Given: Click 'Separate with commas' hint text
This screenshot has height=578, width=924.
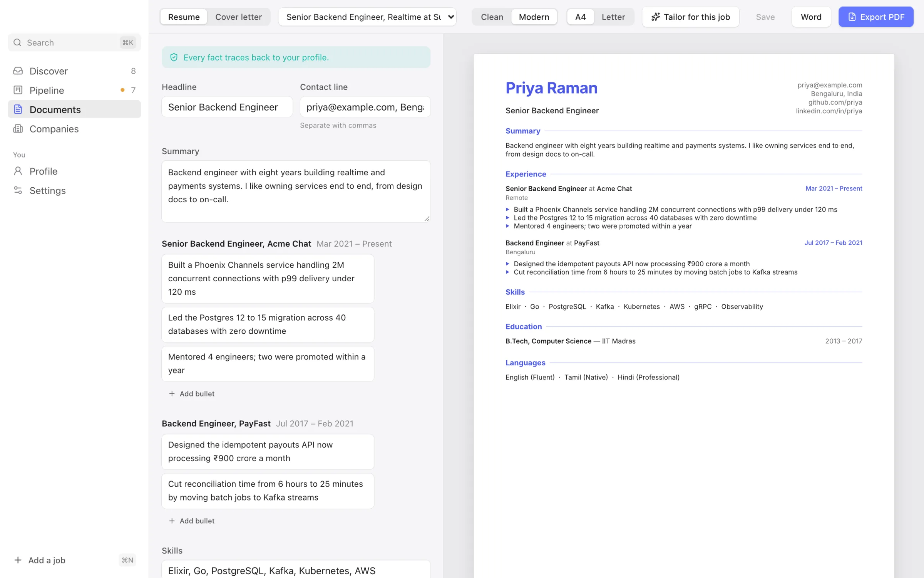Looking at the screenshot, I should click(338, 125).
